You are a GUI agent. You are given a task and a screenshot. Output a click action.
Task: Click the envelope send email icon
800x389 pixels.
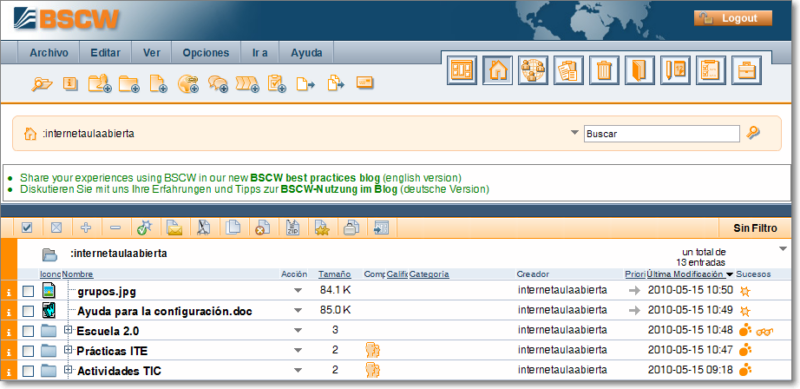[174, 228]
